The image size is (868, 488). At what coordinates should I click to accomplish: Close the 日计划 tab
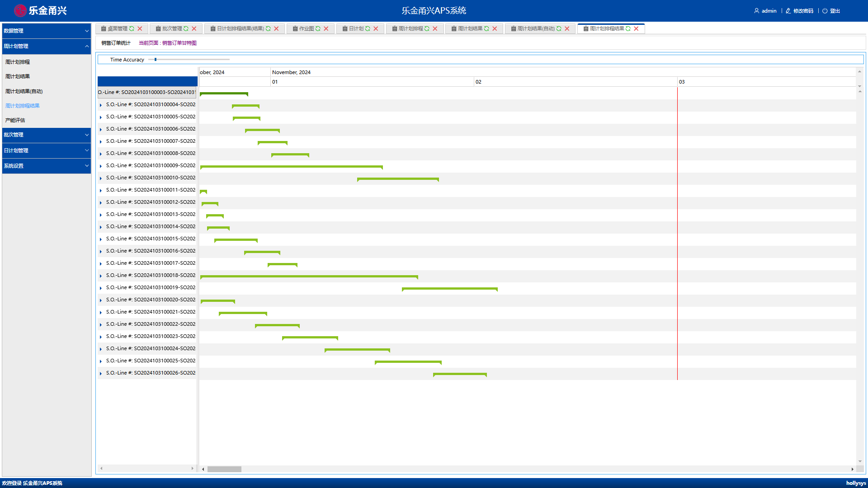[376, 28]
